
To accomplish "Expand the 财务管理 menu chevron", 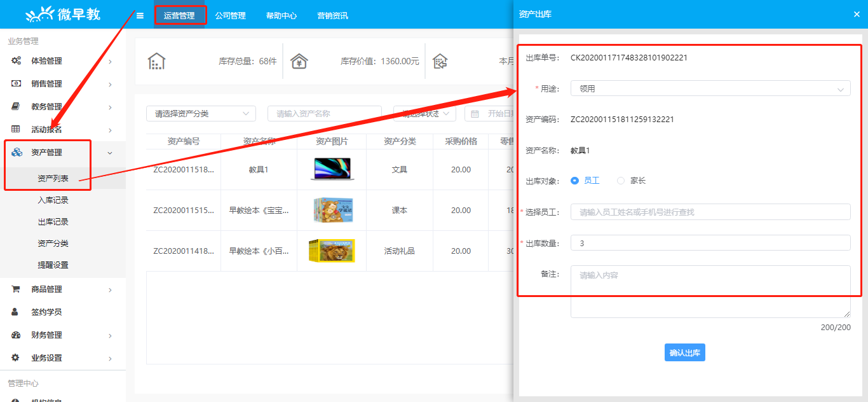I will point(111,336).
